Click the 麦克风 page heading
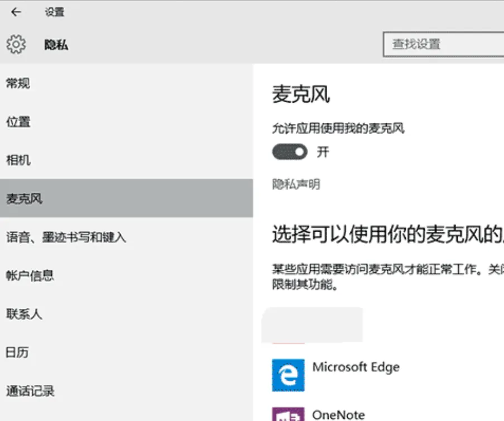504x421 pixels. pos(301,94)
